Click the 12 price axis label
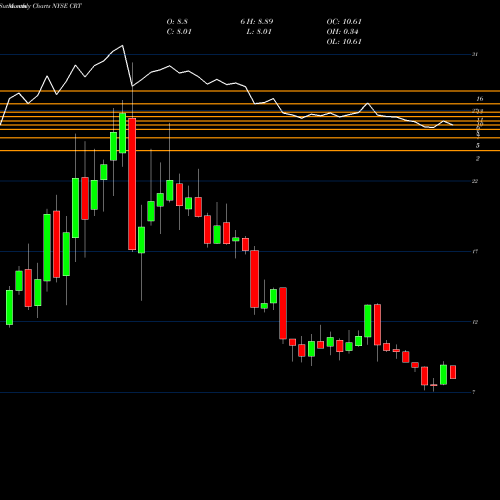The height and width of the screenshot is (500, 500). tap(475, 322)
